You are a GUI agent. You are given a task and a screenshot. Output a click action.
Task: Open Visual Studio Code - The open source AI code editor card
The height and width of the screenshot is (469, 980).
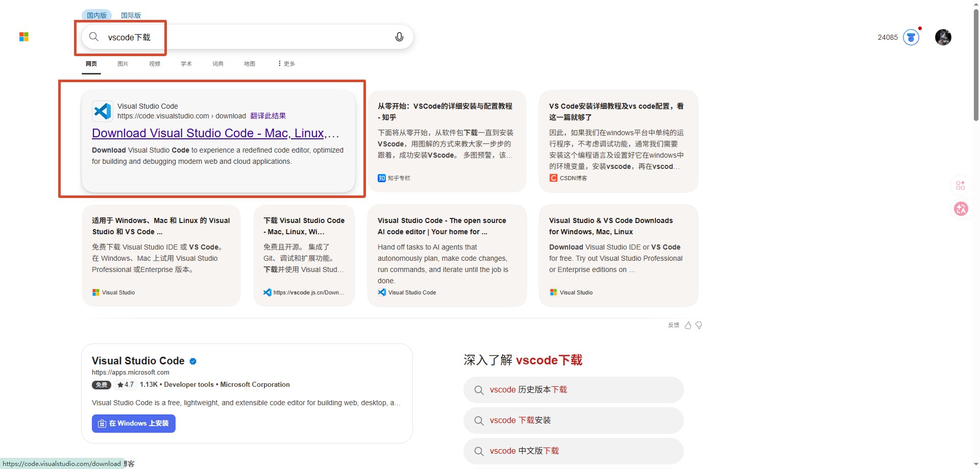click(x=447, y=256)
